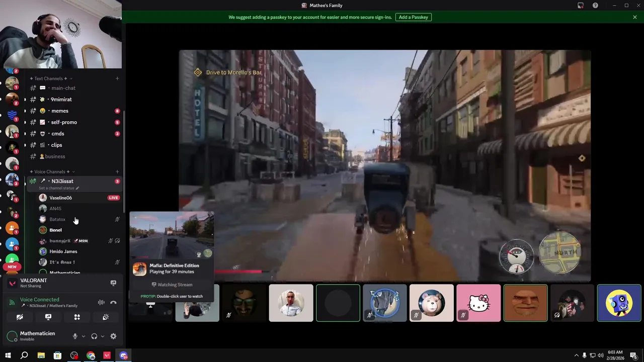Open the clips channel
The width and height of the screenshot is (644, 362).
pos(74,145)
